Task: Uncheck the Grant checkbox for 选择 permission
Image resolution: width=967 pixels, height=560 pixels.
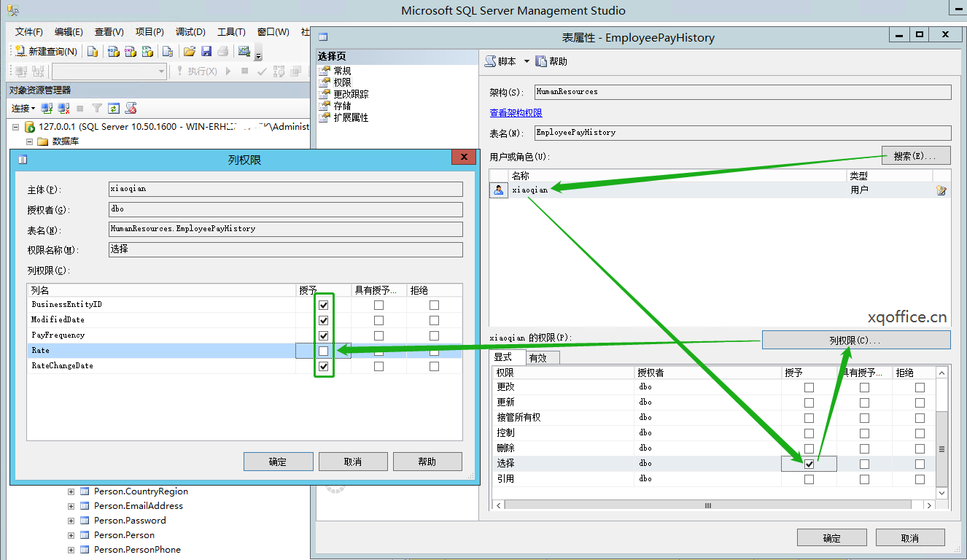Action: point(809,464)
